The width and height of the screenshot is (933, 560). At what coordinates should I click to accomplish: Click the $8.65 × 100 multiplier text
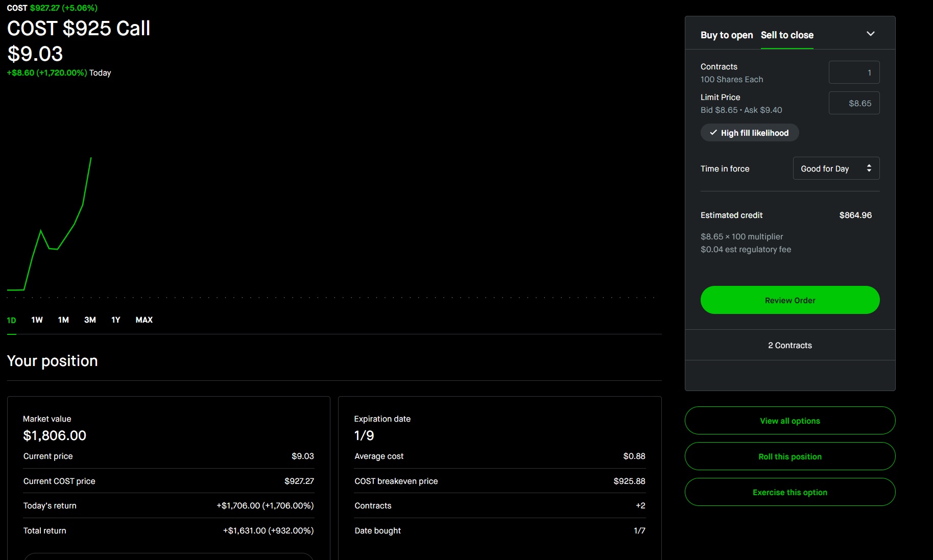pyautogui.click(x=741, y=237)
